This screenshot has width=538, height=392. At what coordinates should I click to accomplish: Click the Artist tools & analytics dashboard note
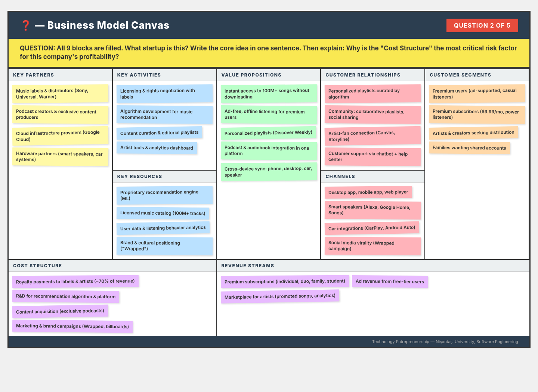click(157, 148)
